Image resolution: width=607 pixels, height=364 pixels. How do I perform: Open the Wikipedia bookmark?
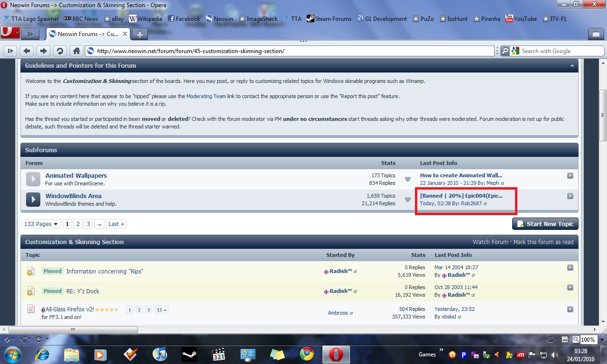point(146,19)
